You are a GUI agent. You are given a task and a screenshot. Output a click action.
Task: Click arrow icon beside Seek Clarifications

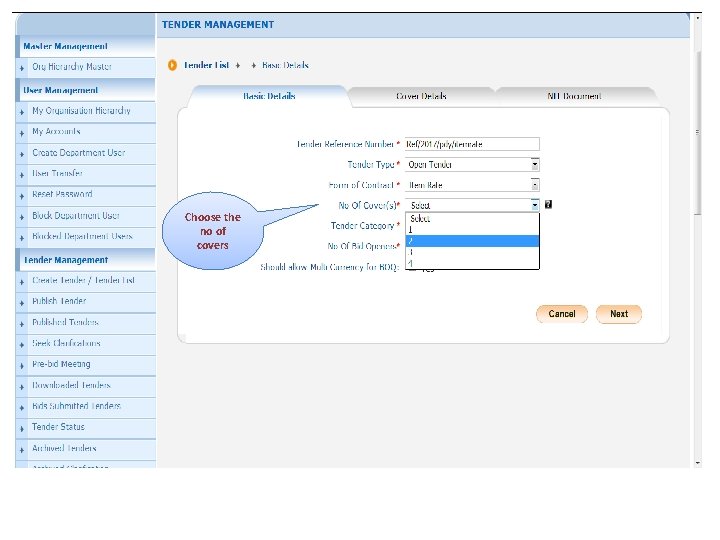pyautogui.click(x=22, y=345)
